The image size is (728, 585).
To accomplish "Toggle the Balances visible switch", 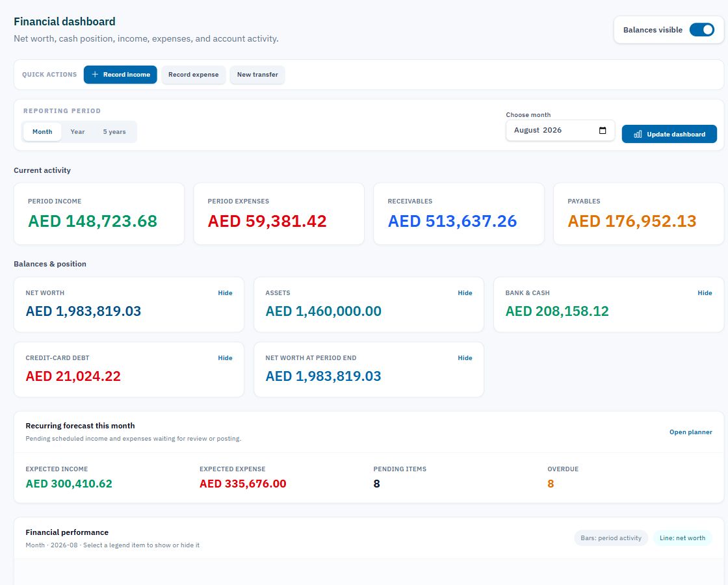I will [x=701, y=30].
